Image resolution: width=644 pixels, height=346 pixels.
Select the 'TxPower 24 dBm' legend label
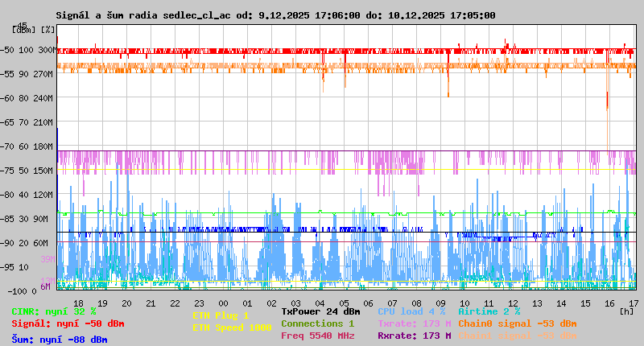(320, 311)
